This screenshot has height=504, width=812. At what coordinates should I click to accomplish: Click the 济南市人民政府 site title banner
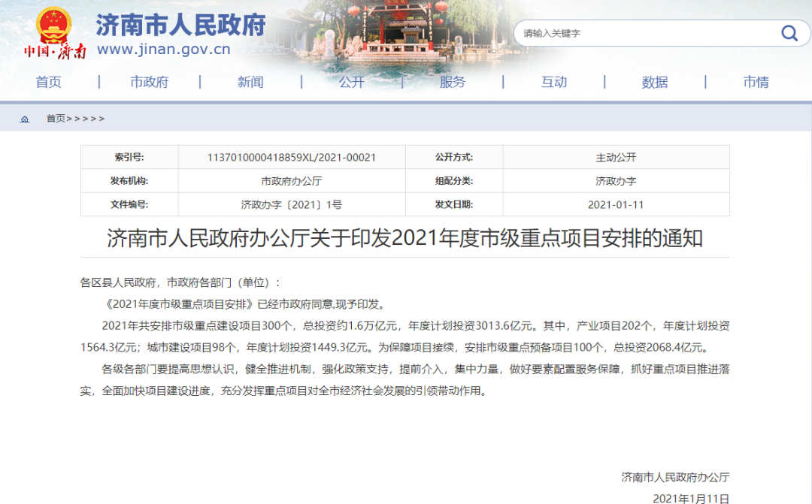180,25
